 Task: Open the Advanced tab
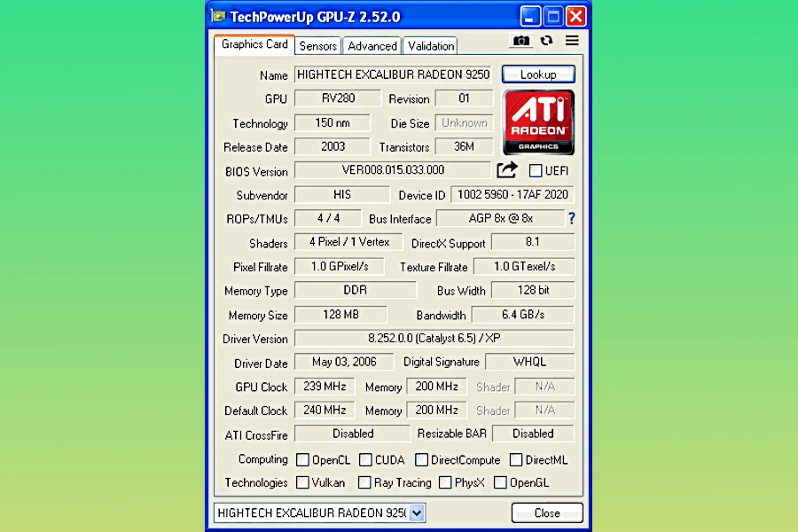(x=372, y=46)
